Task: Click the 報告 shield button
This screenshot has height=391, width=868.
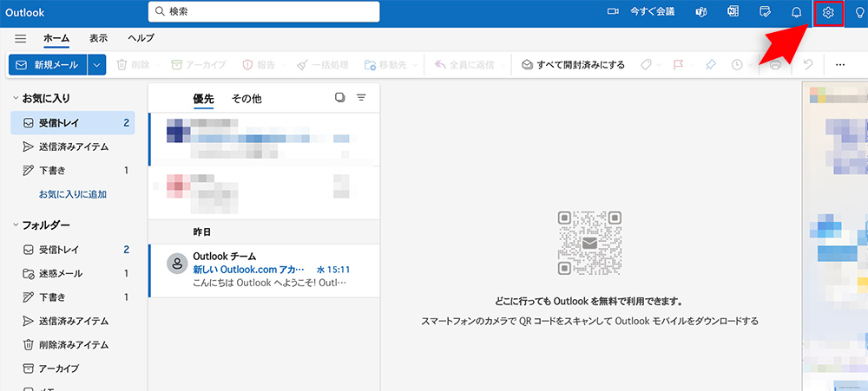Action: click(x=259, y=65)
